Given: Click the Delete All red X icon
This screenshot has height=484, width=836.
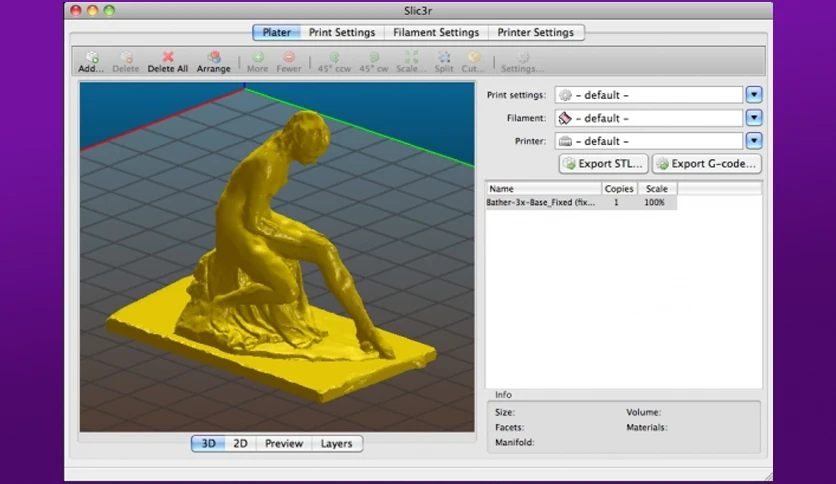Looking at the screenshot, I should 168,57.
